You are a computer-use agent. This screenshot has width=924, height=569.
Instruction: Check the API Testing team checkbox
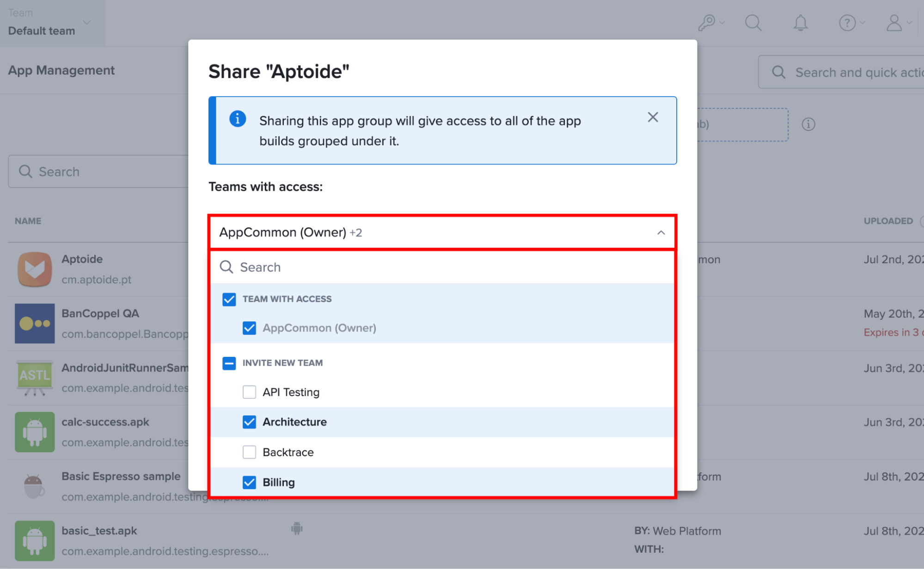249,392
